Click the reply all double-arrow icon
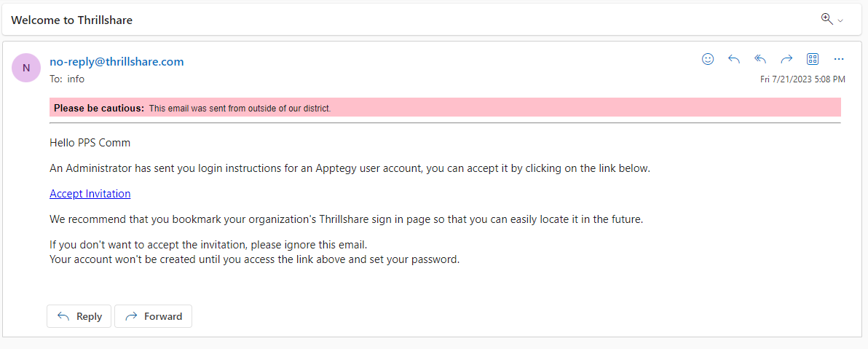The image size is (868, 349). click(761, 59)
